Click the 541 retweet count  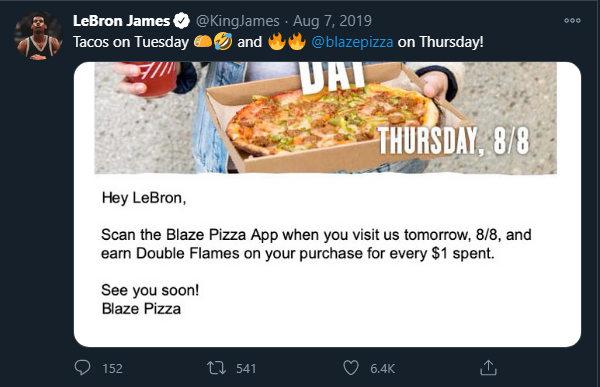pyautogui.click(x=246, y=368)
